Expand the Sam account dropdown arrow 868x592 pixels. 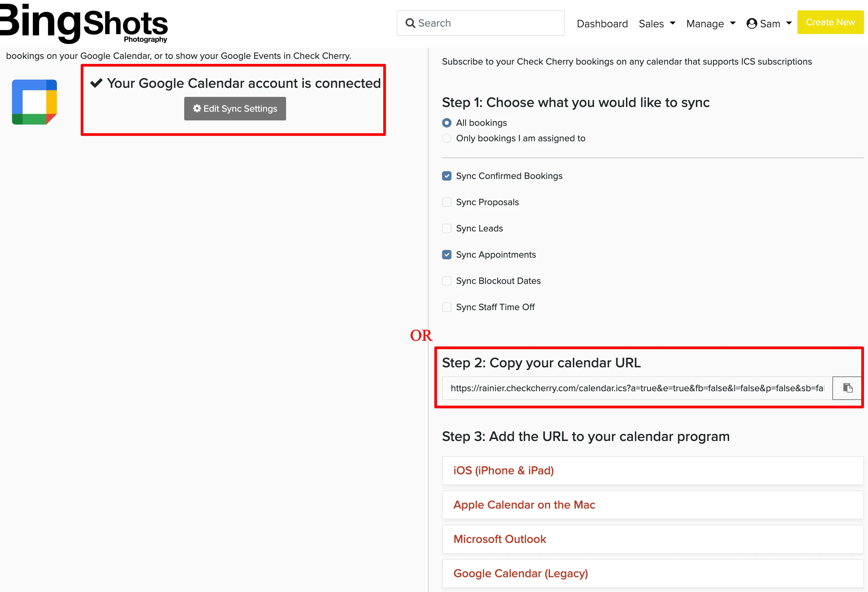point(789,23)
